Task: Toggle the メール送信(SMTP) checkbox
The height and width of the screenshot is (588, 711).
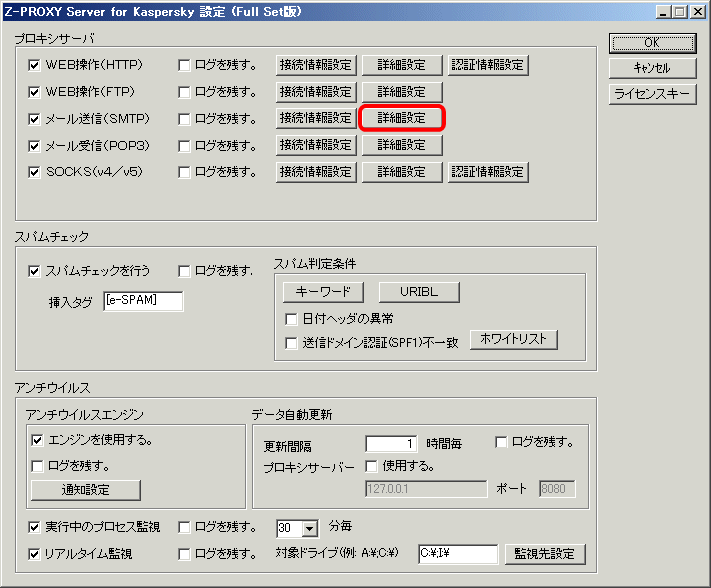Action: point(34,119)
